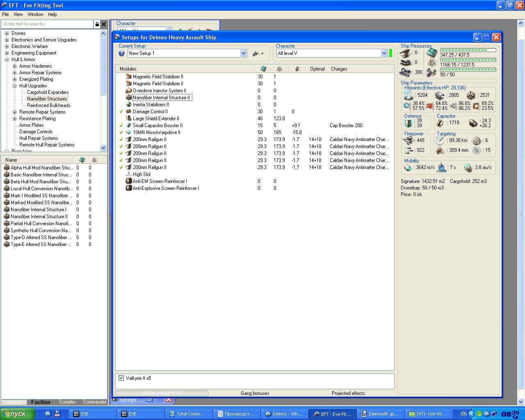Switch to the Complex tab
This screenshot has height=420, width=525.
[68, 402]
